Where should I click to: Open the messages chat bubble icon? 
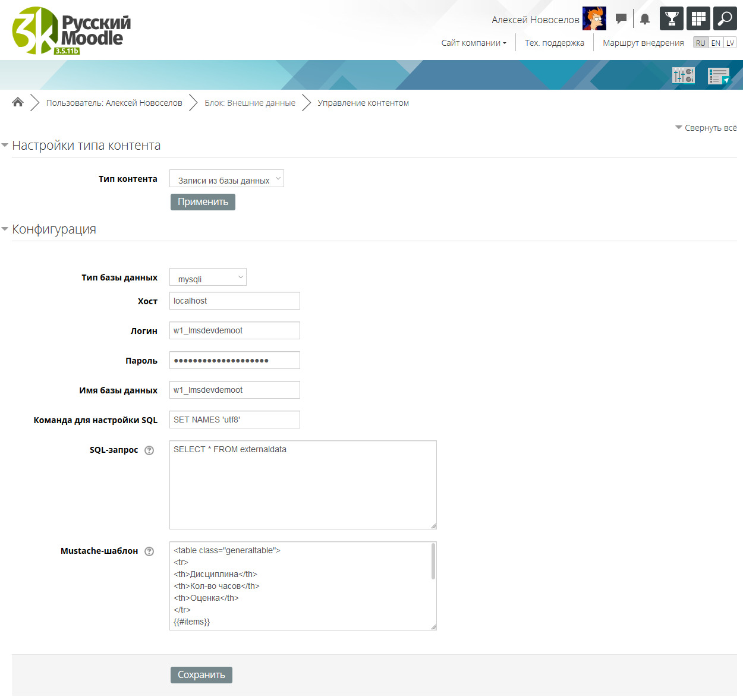click(621, 19)
